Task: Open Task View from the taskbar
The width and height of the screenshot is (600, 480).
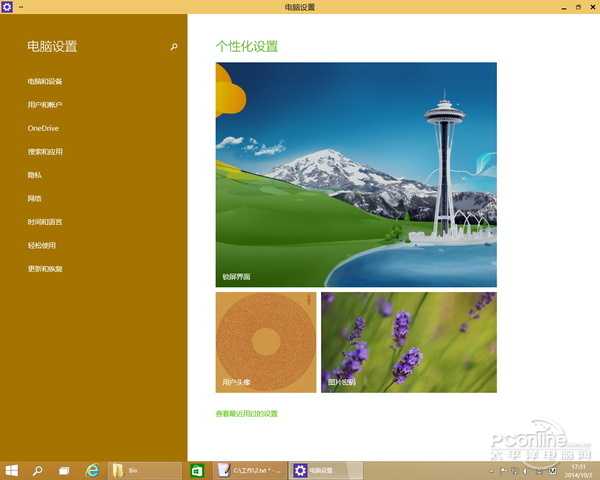Action: (x=64, y=470)
